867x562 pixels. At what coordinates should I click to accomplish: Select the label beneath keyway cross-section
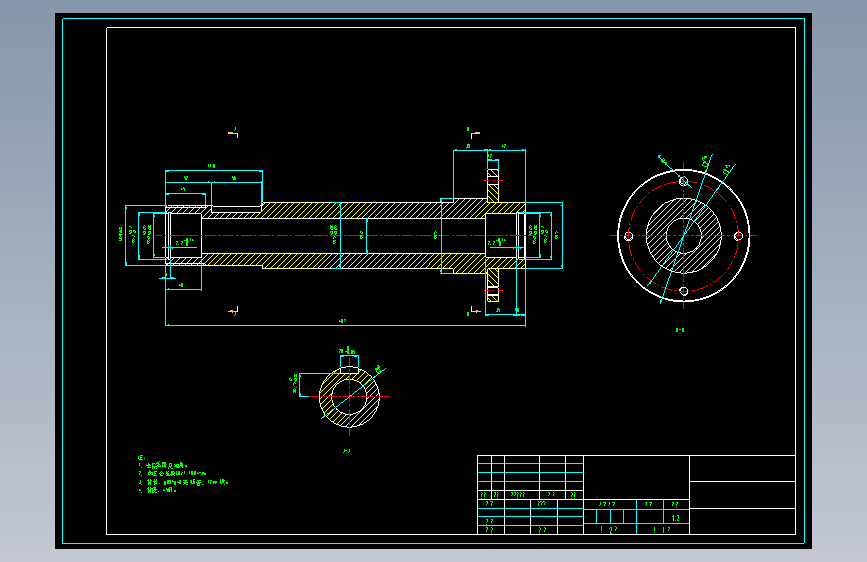tap(347, 451)
